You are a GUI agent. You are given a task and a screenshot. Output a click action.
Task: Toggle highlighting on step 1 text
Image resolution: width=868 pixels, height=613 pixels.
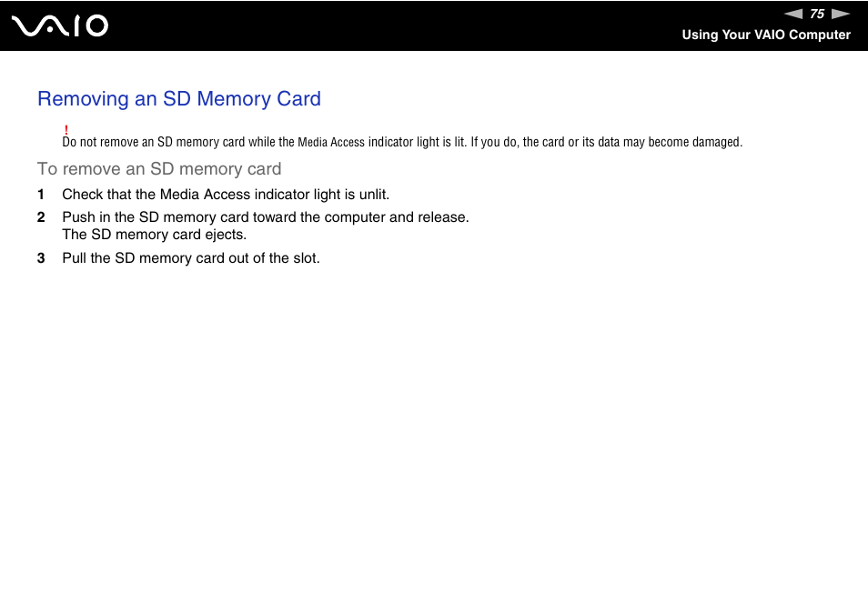tap(225, 194)
